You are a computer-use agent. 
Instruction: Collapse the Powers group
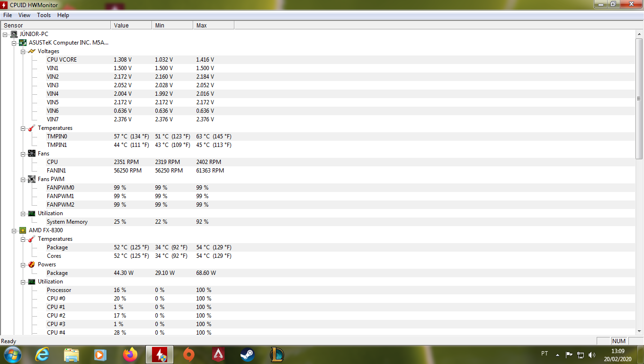23,264
